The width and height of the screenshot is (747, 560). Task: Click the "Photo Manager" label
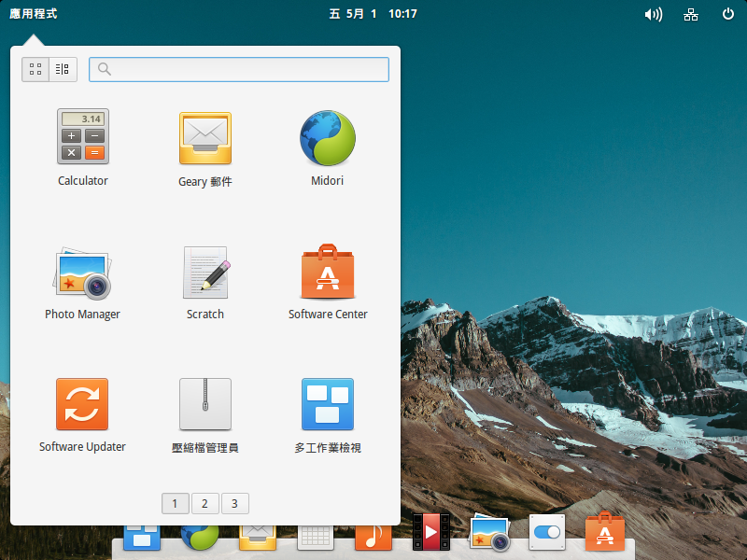(x=82, y=315)
